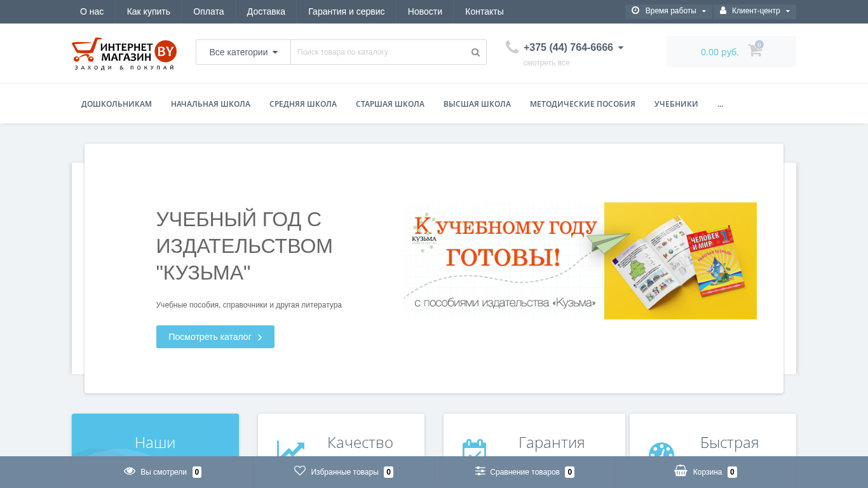Viewport: 868px width, 488px height.
Task: Click the eye icon for Вы смотрели
Action: 130,471
